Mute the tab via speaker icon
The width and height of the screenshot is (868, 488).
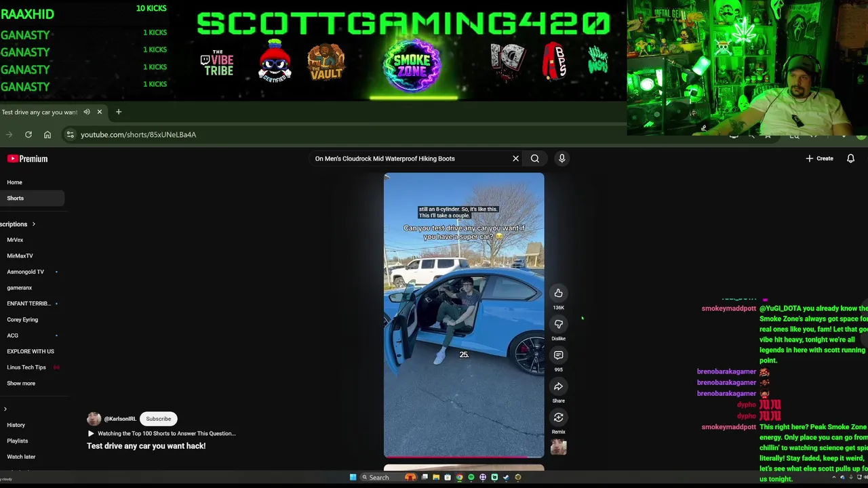87,112
